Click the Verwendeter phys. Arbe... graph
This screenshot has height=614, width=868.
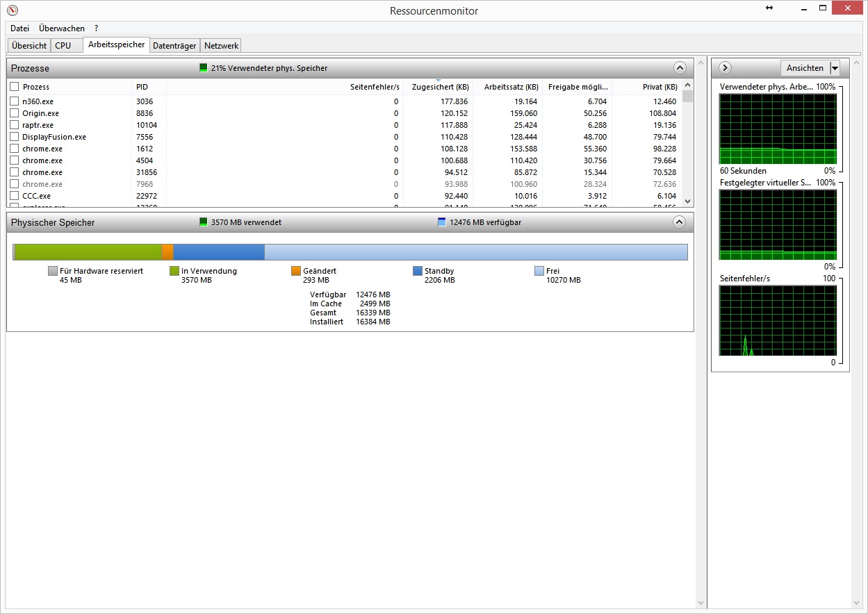click(x=778, y=128)
